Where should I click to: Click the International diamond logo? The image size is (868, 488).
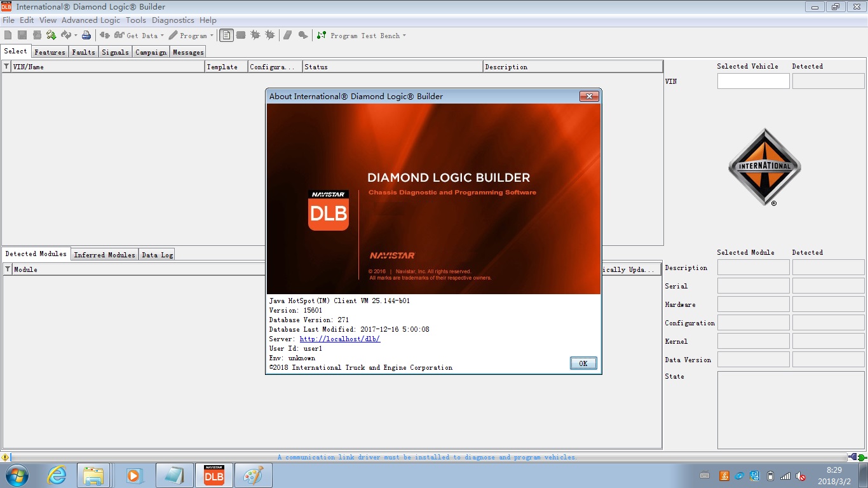[x=764, y=167]
